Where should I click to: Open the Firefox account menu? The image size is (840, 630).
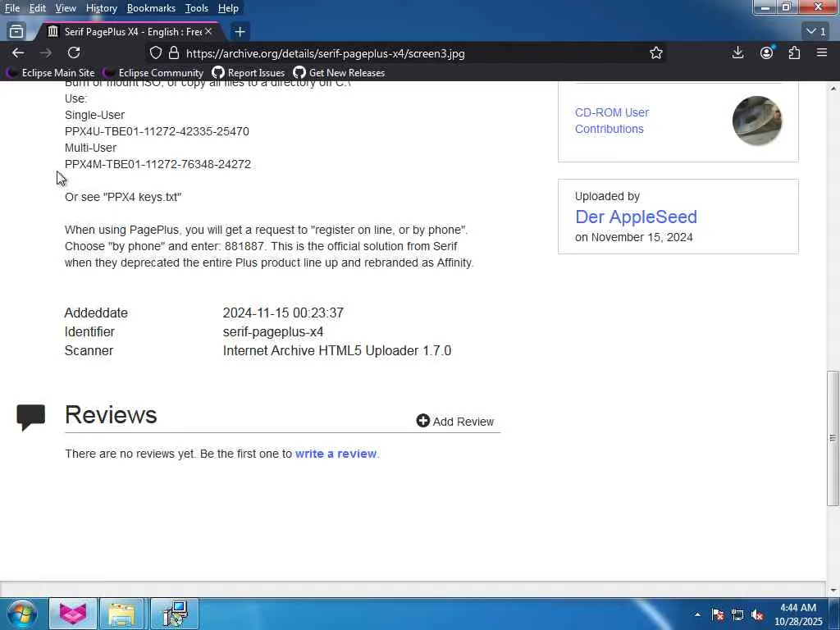(767, 53)
